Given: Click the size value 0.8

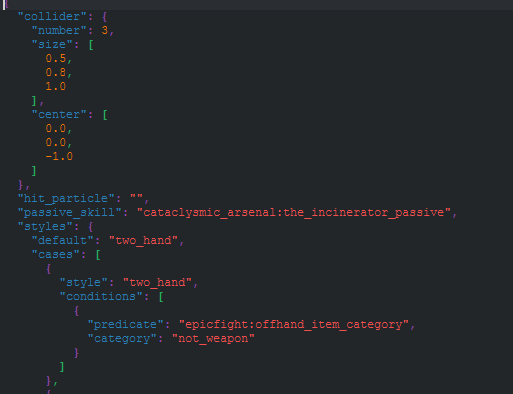Looking at the screenshot, I should click(56, 72).
